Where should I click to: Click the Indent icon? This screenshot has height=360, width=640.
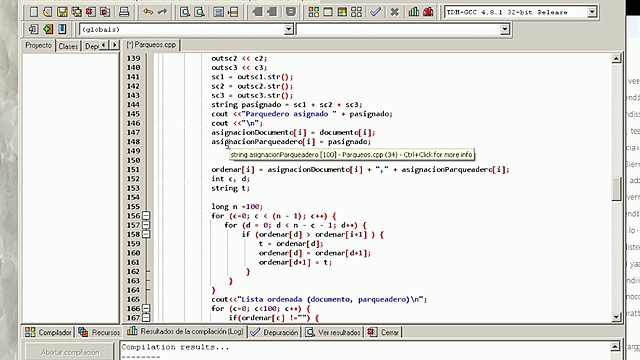coord(257,12)
